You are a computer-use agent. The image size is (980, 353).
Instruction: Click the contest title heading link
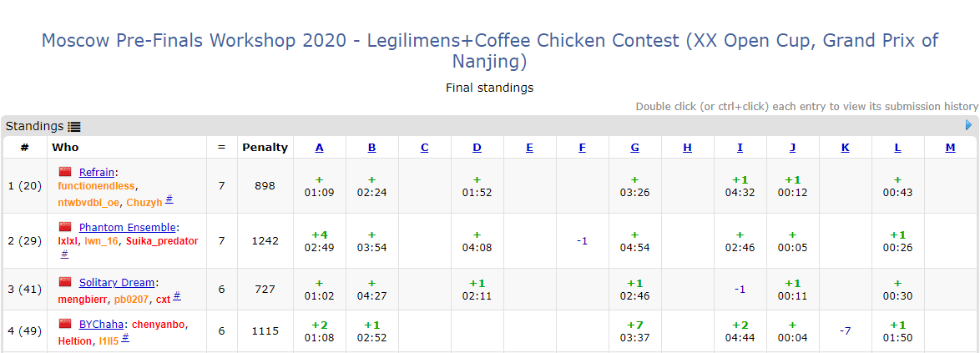(490, 51)
